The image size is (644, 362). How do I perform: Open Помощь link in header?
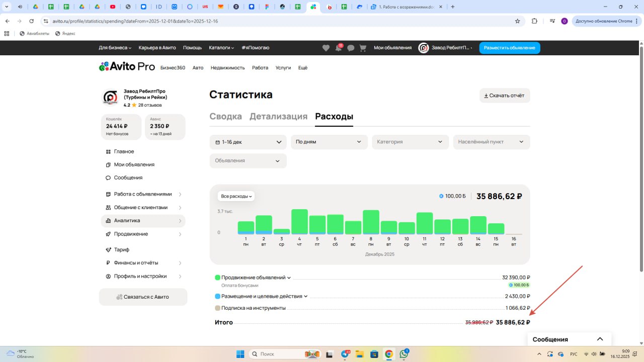click(192, 48)
